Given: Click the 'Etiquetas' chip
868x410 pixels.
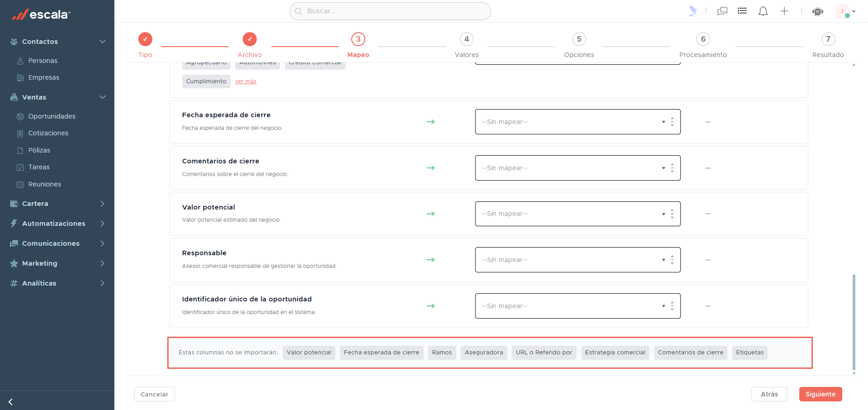Looking at the screenshot, I should point(750,353).
